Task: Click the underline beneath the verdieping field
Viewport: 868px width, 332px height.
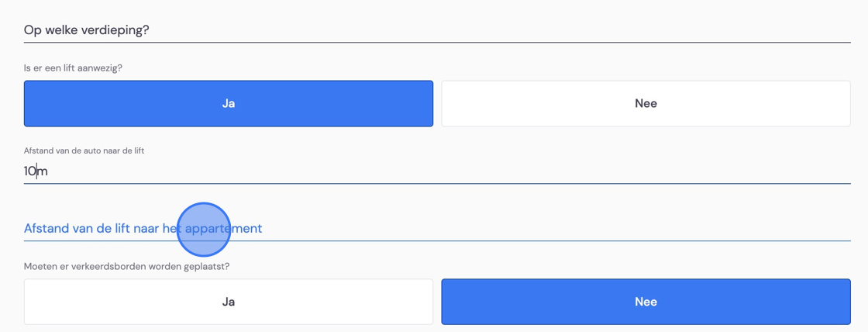Action: [x=437, y=42]
